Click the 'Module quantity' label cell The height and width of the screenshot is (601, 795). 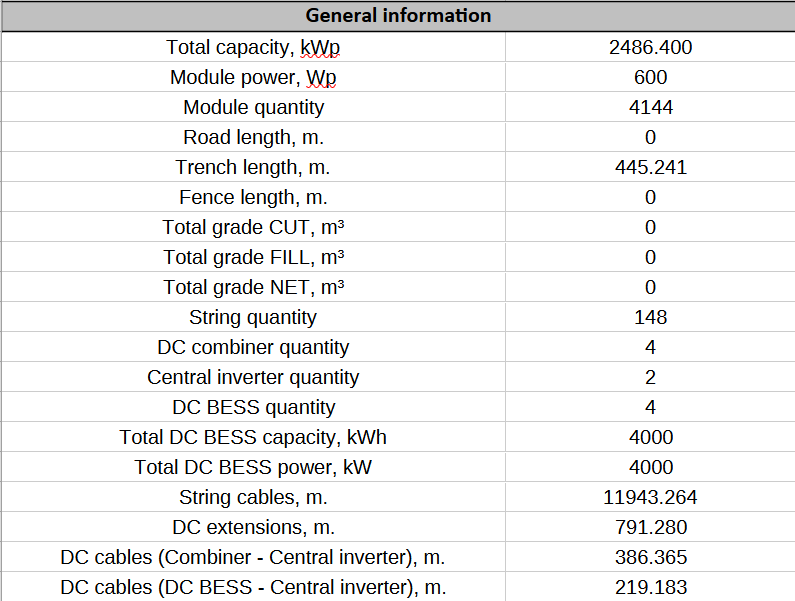click(x=254, y=107)
